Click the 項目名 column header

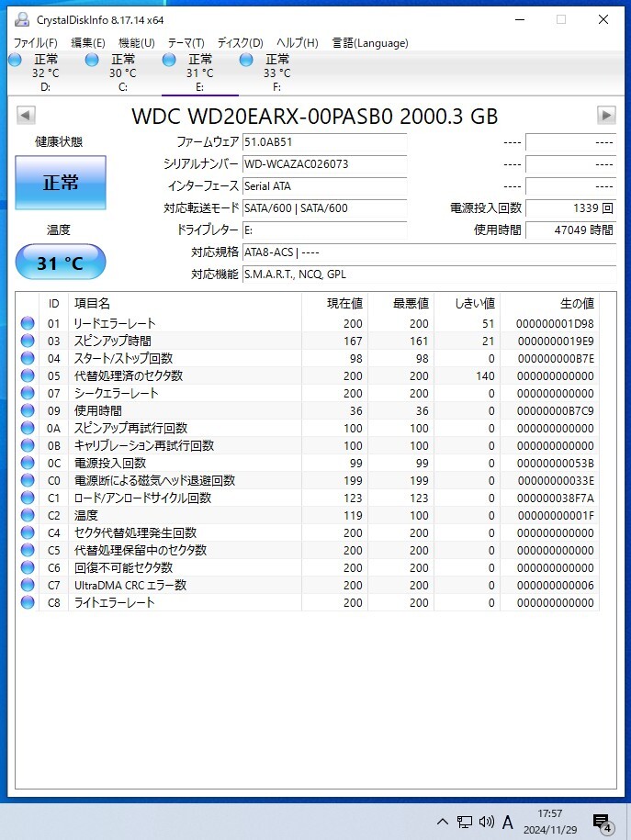(x=185, y=303)
